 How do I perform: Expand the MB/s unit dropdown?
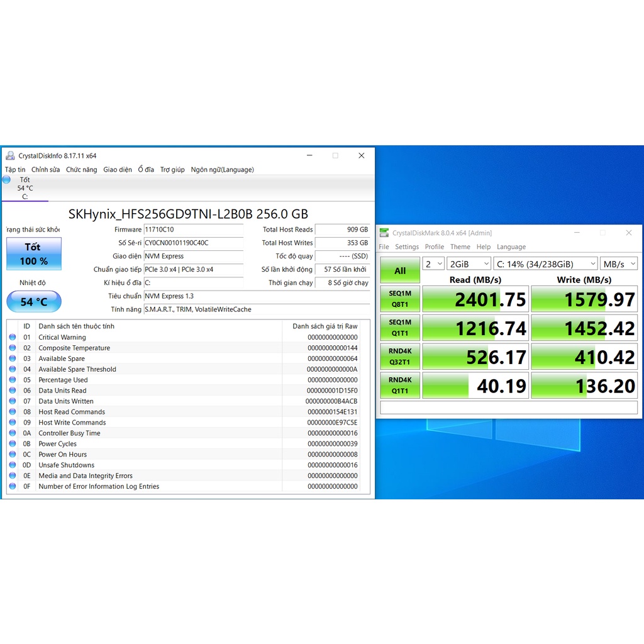tap(619, 264)
